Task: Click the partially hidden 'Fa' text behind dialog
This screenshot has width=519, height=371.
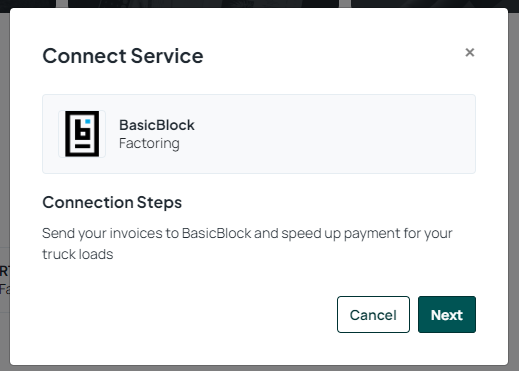Action: click(5, 289)
